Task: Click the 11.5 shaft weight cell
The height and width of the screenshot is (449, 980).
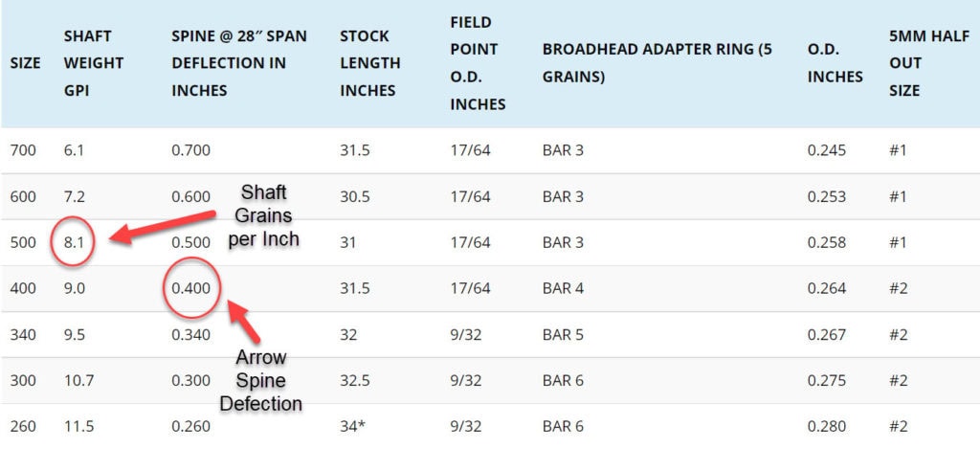Action: 78,426
